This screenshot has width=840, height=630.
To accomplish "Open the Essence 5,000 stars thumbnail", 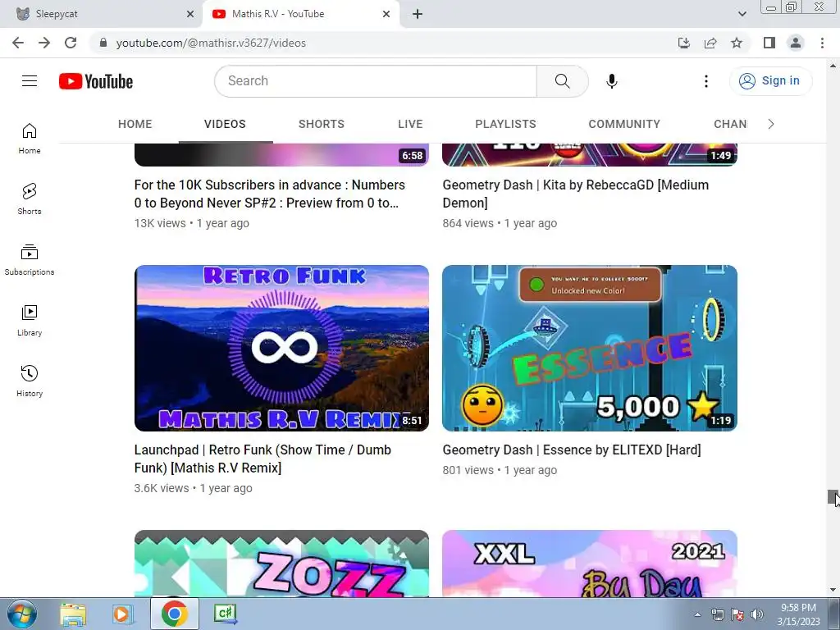I will tap(590, 348).
